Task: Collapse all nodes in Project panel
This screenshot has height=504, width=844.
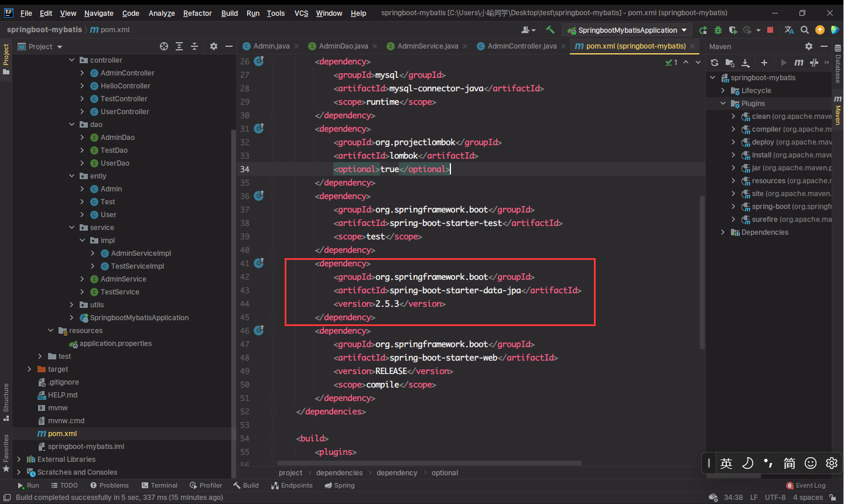Action: pos(194,46)
